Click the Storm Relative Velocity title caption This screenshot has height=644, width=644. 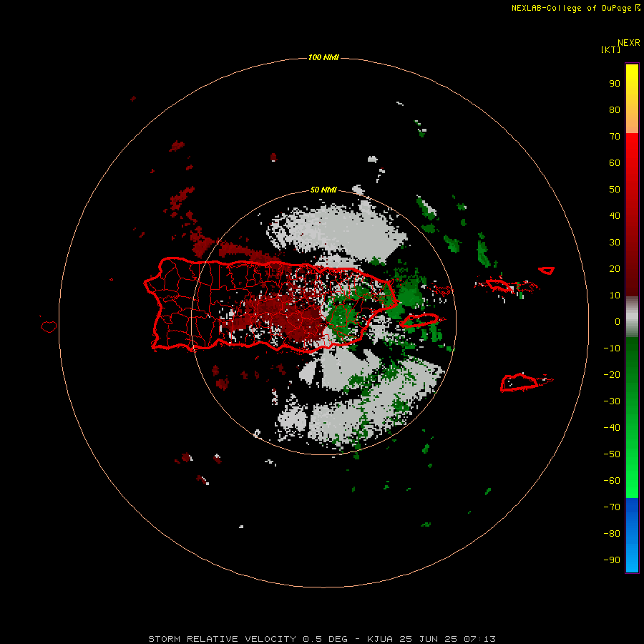[248, 639]
